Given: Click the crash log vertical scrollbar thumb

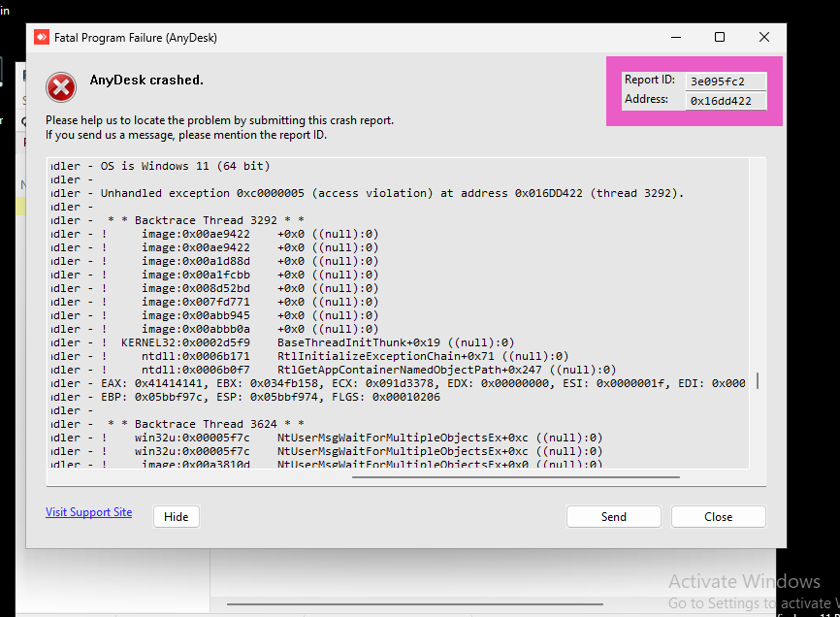Looking at the screenshot, I should click(x=757, y=381).
